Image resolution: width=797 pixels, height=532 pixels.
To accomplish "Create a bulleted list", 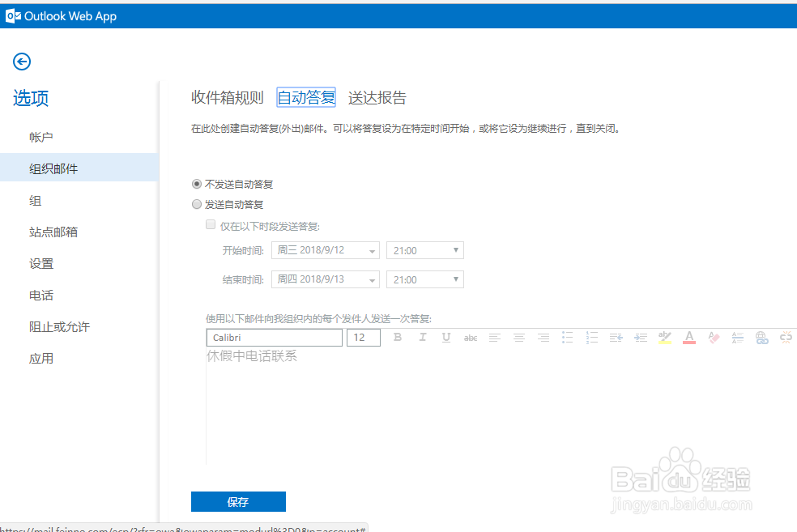I will point(568,338).
